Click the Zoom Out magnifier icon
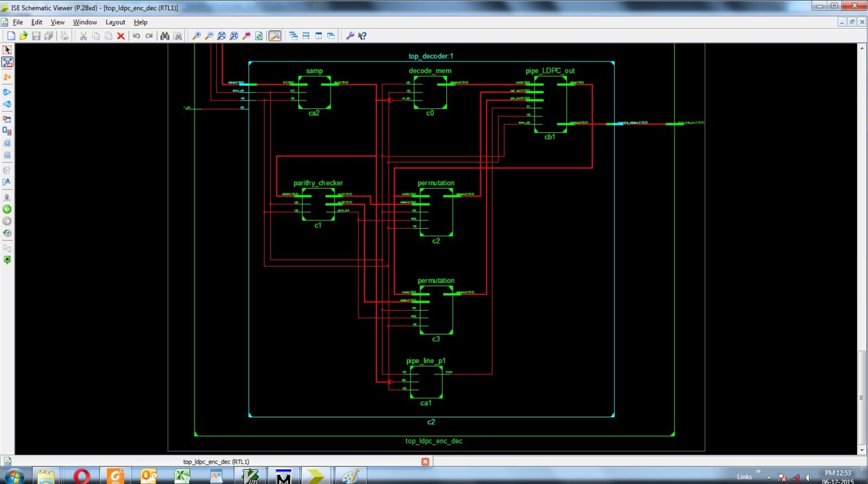This screenshot has width=868, height=484. click(208, 36)
